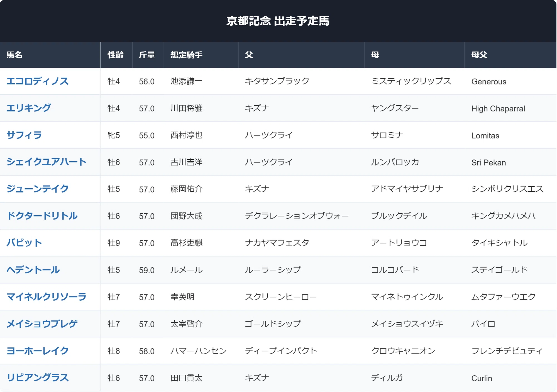This screenshot has width=557, height=392.
Task: Open the ジューンテイク horse link
Action: [38, 189]
